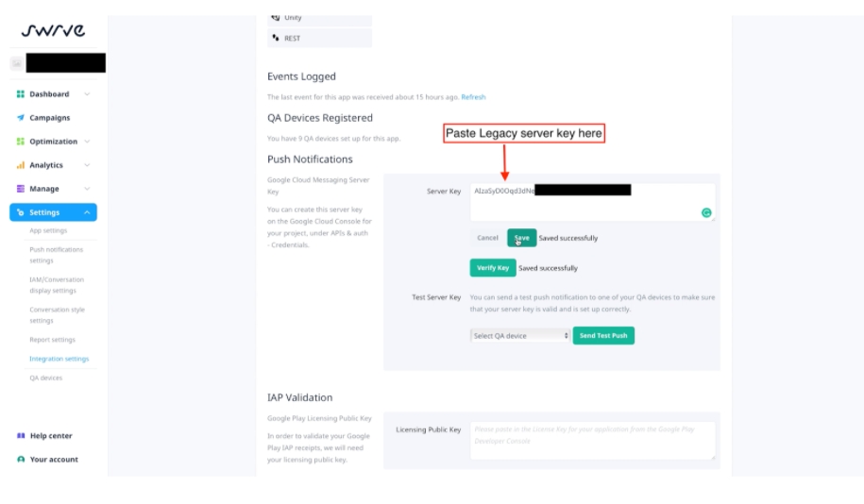The height and width of the screenshot is (504, 864).
Task: Click into the Licensing Public Key field
Action: coord(592,440)
